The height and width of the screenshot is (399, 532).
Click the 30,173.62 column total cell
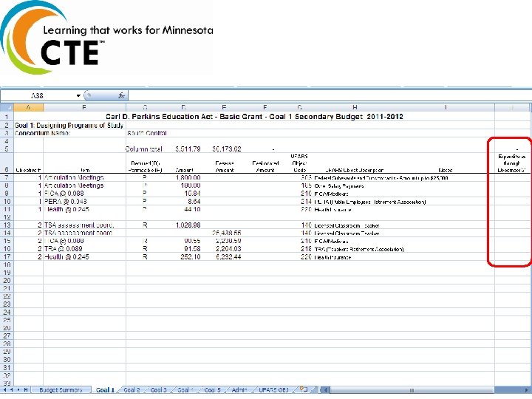point(227,149)
